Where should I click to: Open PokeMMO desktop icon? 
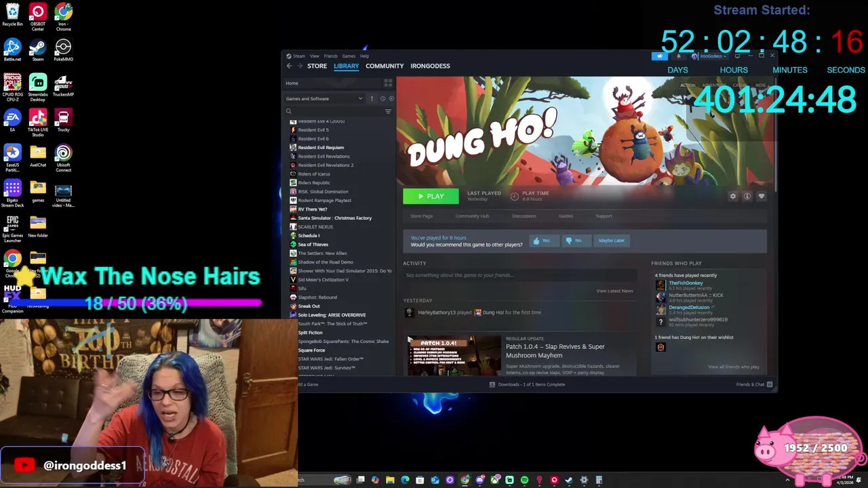[63, 50]
